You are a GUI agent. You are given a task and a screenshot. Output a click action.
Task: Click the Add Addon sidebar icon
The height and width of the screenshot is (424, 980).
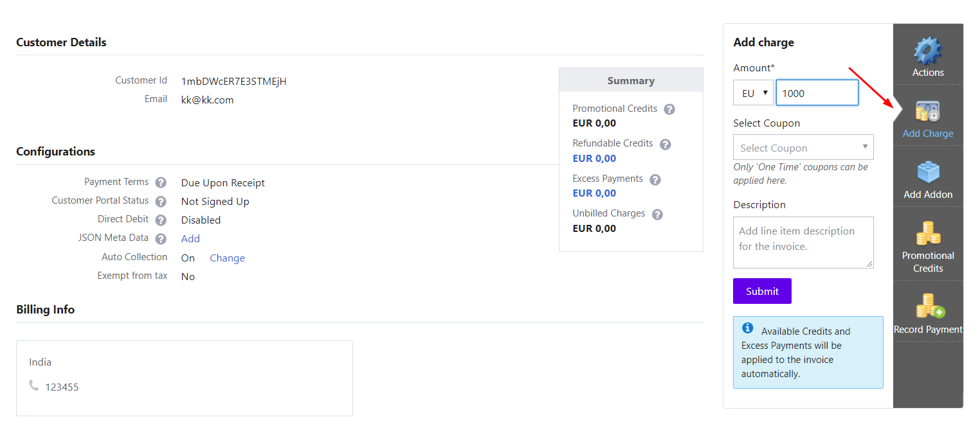pos(927,173)
